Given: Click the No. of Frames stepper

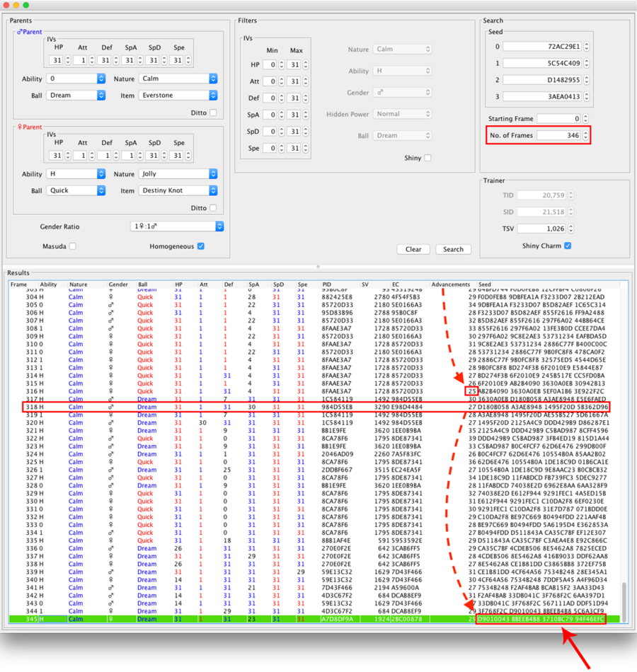Looking at the screenshot, I should tap(586, 135).
